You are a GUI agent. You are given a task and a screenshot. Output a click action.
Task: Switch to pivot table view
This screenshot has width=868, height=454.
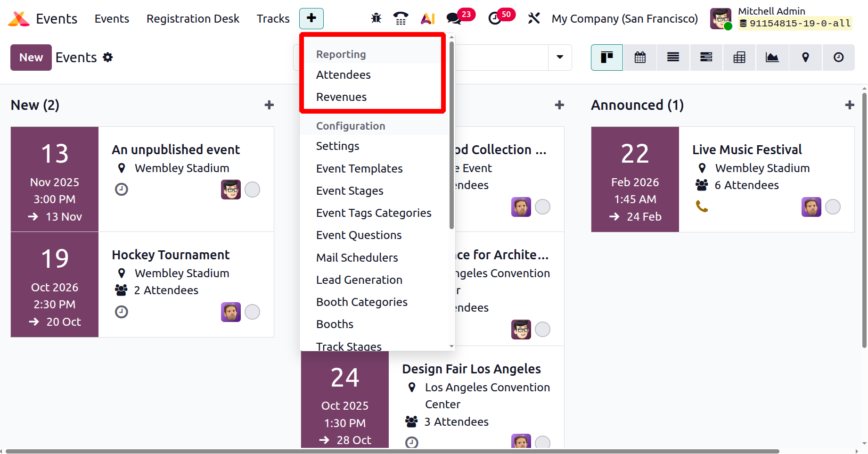click(x=739, y=58)
